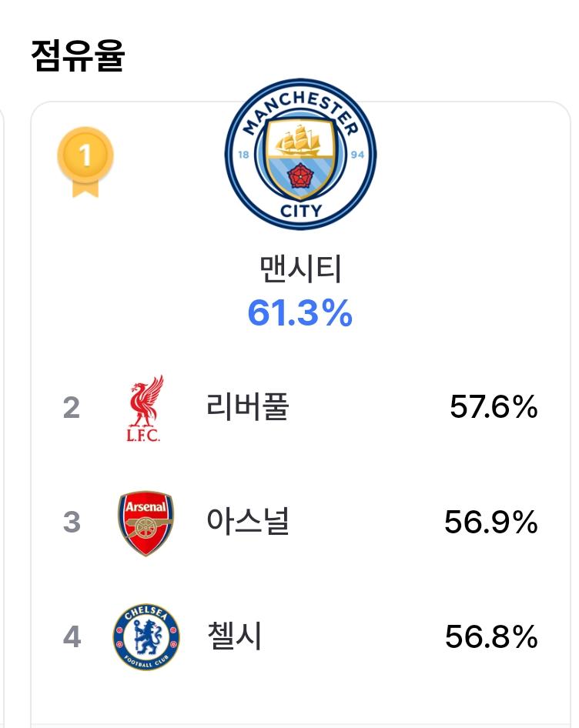Click the golden ship in City crest
The image size is (579, 728).
(x=299, y=140)
